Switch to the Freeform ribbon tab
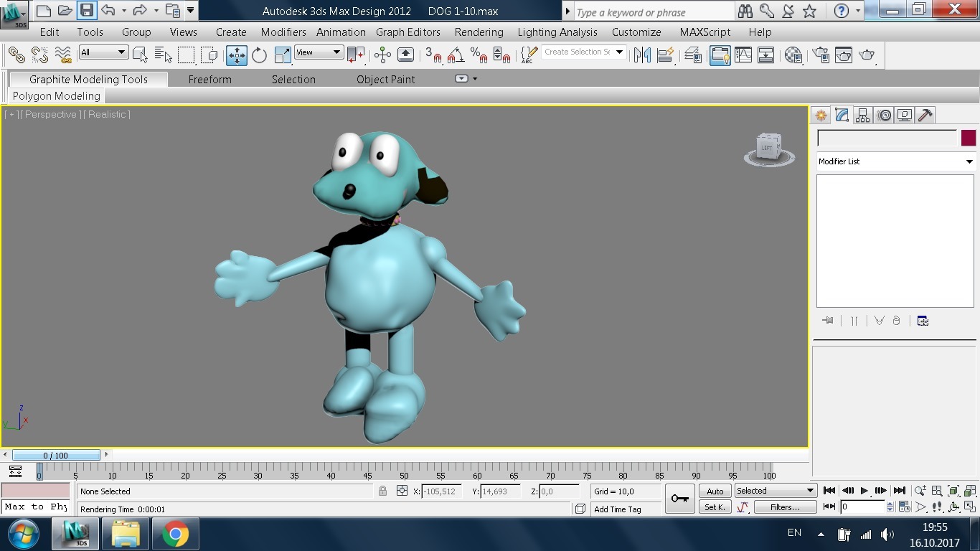The height and width of the screenshot is (551, 980). point(209,80)
